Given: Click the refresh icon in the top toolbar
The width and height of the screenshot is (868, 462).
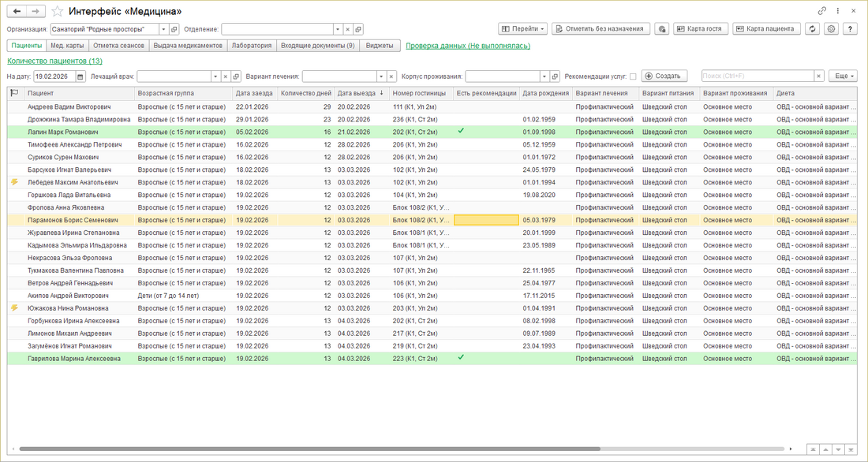Looking at the screenshot, I should point(812,29).
